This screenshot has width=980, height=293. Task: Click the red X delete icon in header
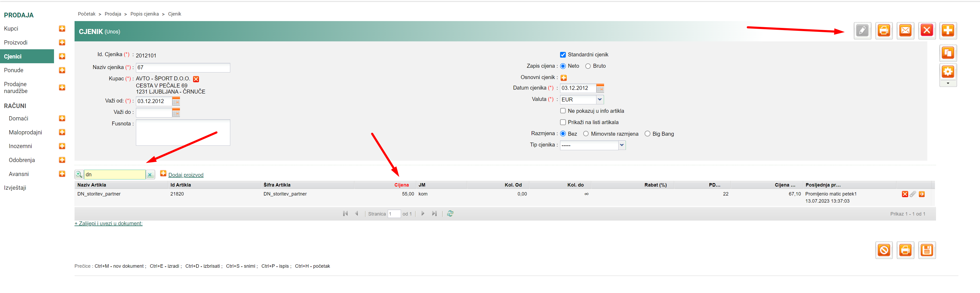pos(926,31)
